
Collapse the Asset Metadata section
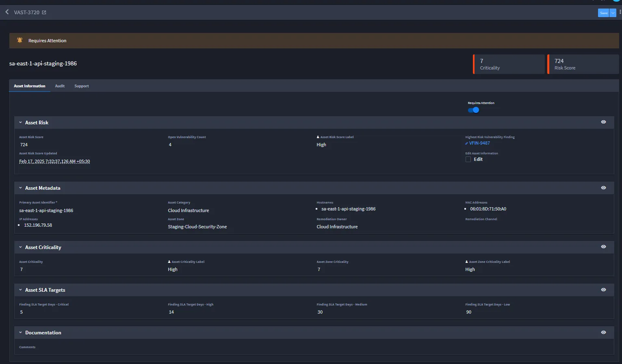20,188
